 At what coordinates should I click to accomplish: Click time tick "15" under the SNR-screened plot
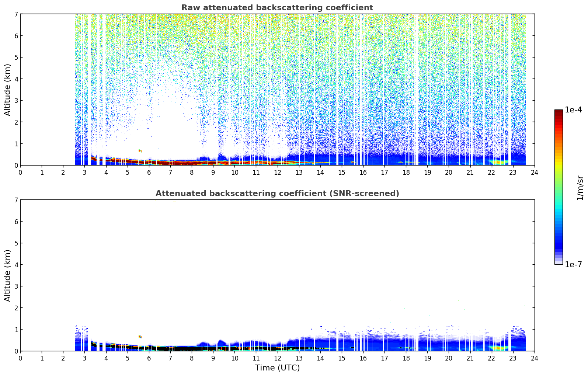pos(342,358)
